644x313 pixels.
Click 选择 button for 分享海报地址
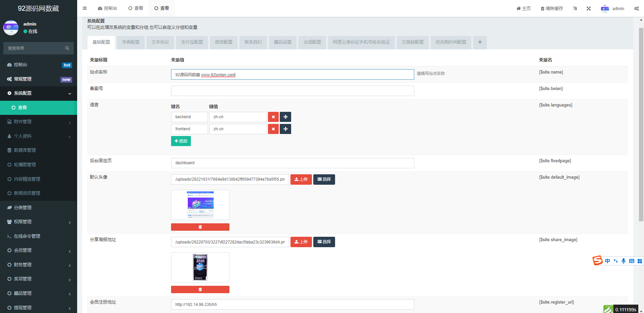324,242
